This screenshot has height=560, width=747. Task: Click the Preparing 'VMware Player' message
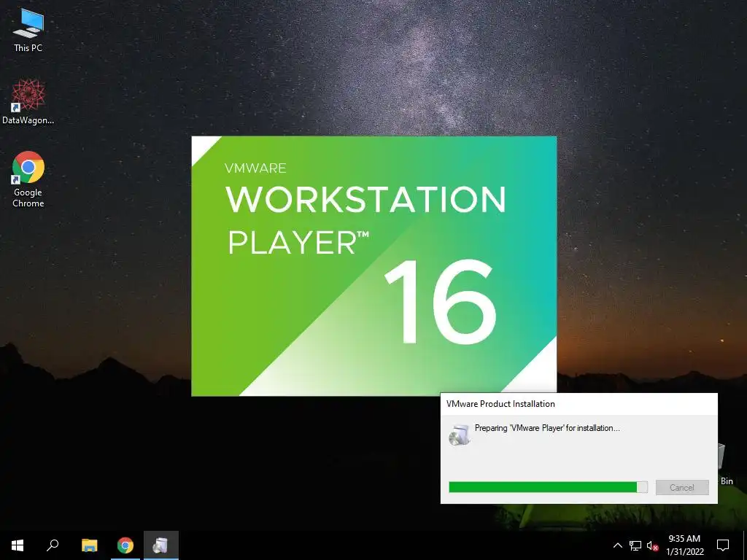pos(547,427)
